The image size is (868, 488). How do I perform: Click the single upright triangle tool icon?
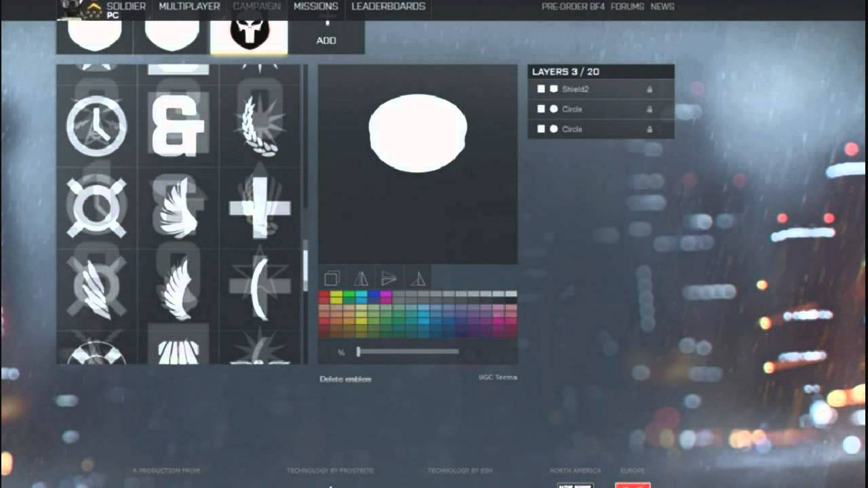418,278
